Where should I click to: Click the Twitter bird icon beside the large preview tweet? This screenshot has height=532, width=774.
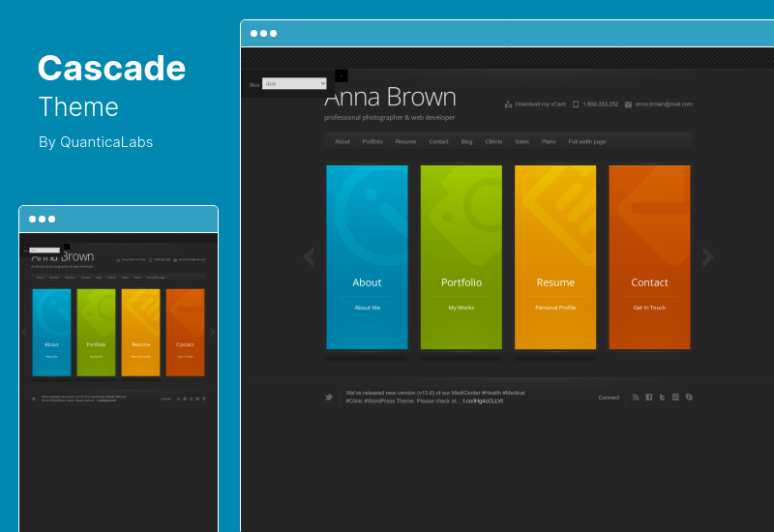tap(329, 397)
